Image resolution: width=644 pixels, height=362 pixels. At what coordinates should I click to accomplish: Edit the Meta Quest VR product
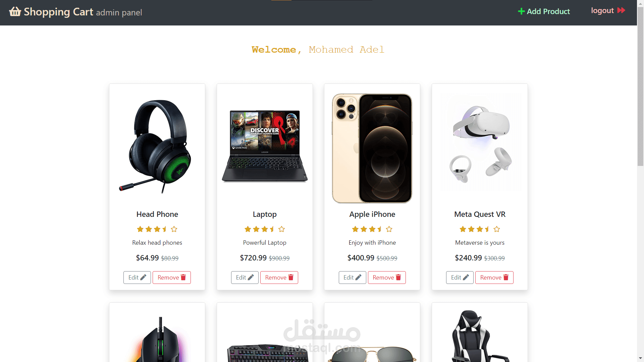pos(460,278)
